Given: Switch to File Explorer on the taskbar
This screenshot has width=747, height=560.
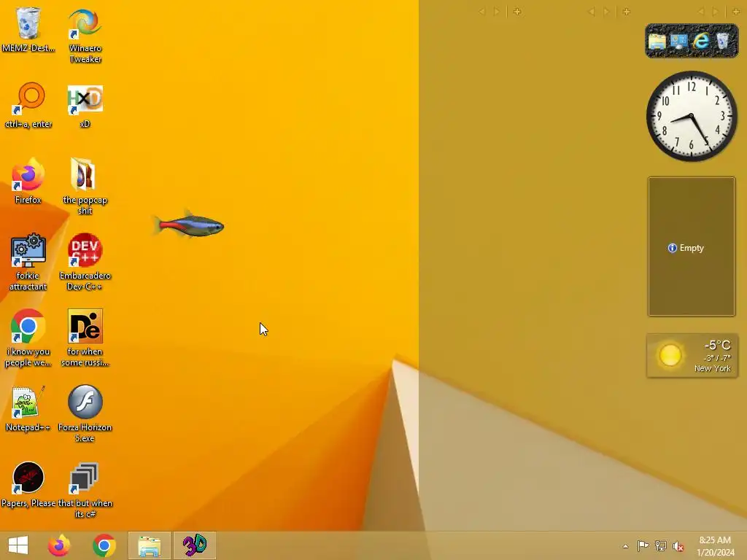Looking at the screenshot, I should tap(150, 545).
